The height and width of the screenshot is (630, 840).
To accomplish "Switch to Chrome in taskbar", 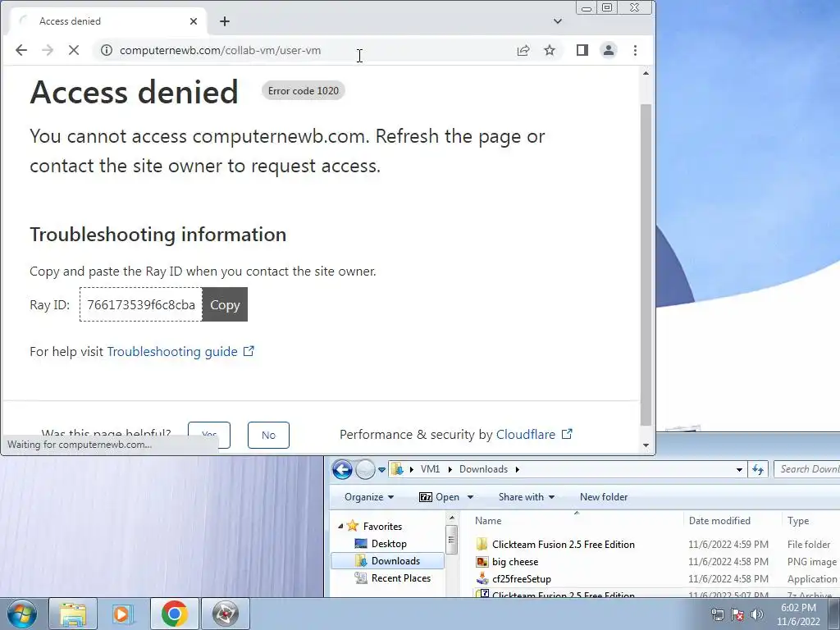I will [174, 614].
